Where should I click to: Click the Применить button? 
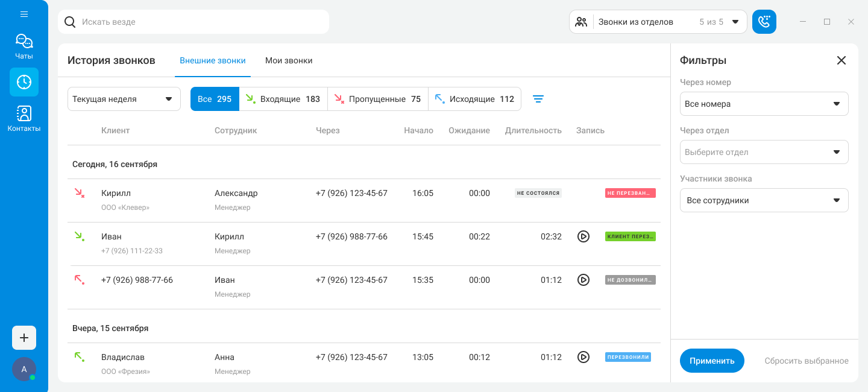point(712,361)
